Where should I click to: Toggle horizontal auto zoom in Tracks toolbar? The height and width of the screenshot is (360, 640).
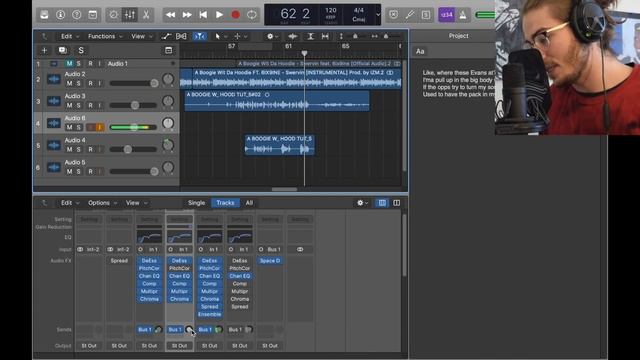pyautogui.click(x=325, y=36)
